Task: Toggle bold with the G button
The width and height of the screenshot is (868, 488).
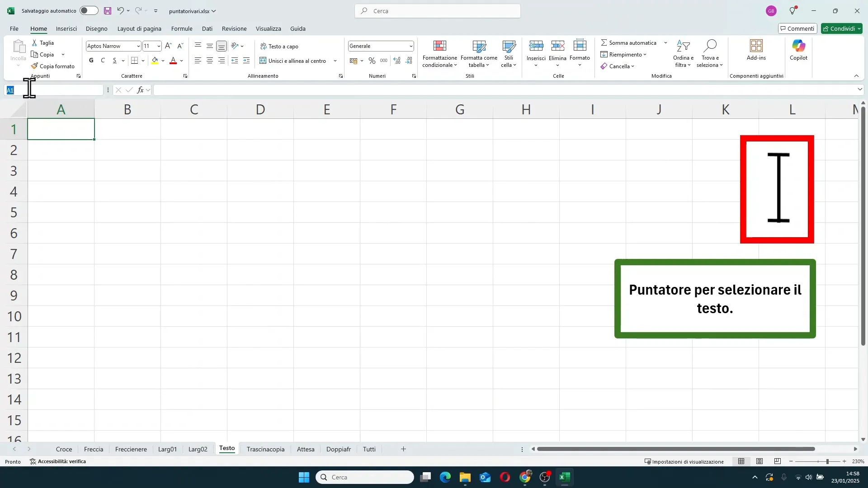Action: pyautogui.click(x=91, y=61)
